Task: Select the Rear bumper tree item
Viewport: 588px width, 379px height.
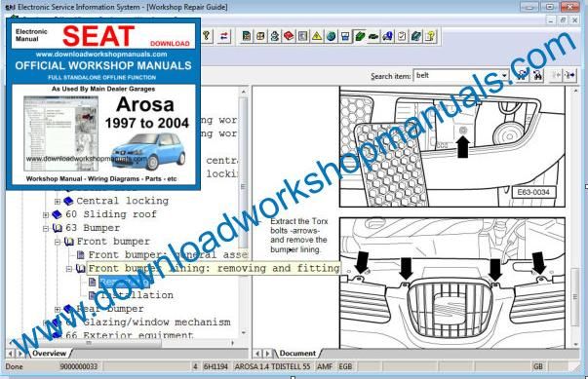Action: pos(110,309)
